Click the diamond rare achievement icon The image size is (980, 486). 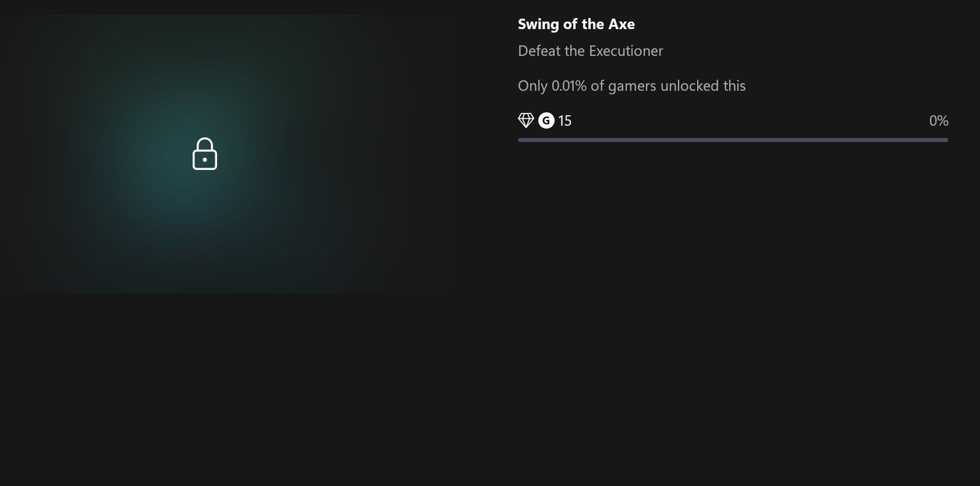point(525,120)
